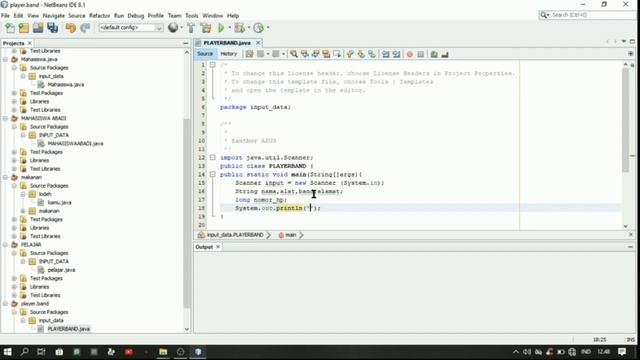This screenshot has width=640, height=360.
Task: Click the globe browser icon in toolbar
Action: (x=173, y=27)
